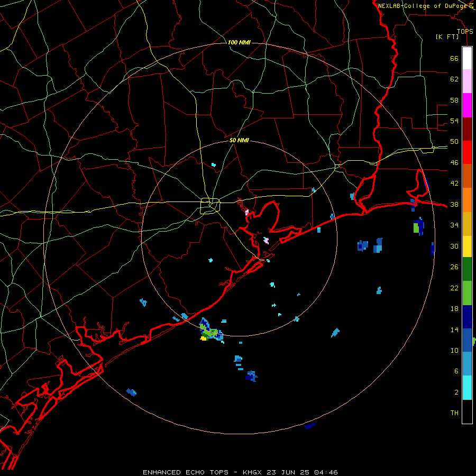Click the cyan swatch between 6 and 2

click(x=467, y=388)
